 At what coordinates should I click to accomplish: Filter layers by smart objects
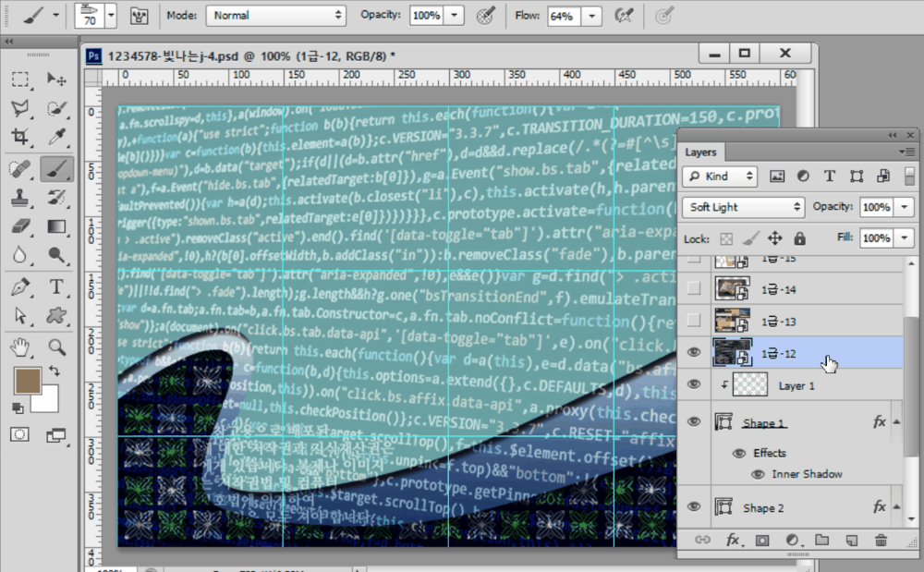tap(883, 176)
